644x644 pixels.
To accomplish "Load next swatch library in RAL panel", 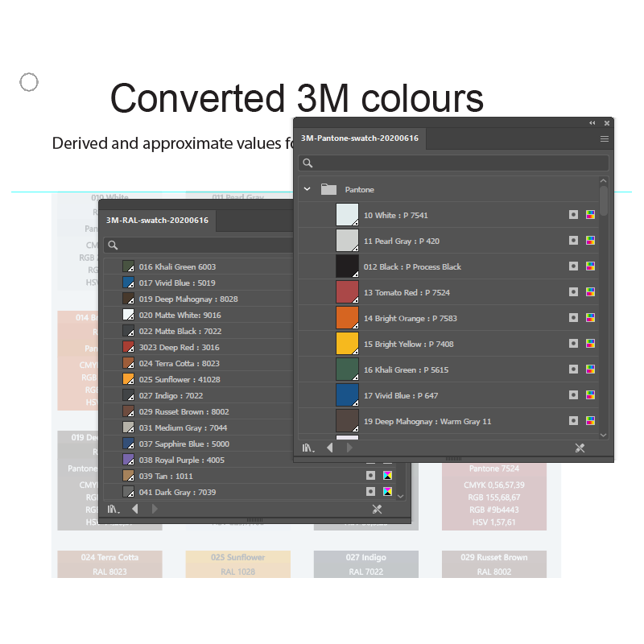I will coord(155,509).
